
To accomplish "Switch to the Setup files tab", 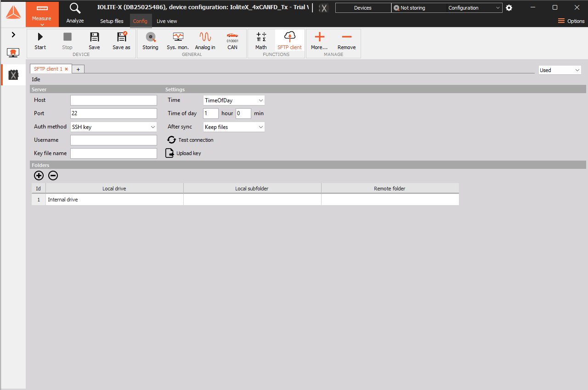I will pyautogui.click(x=112, y=21).
